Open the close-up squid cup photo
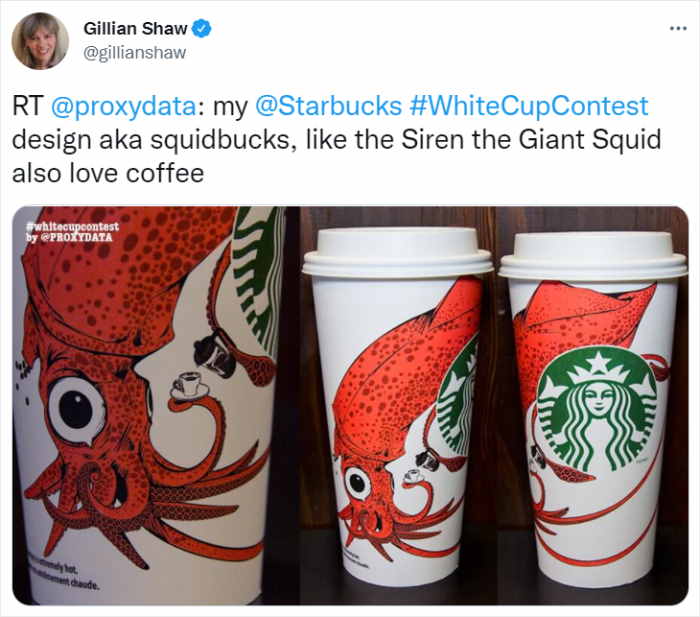Viewport: 700px width, 617px height. (148, 405)
